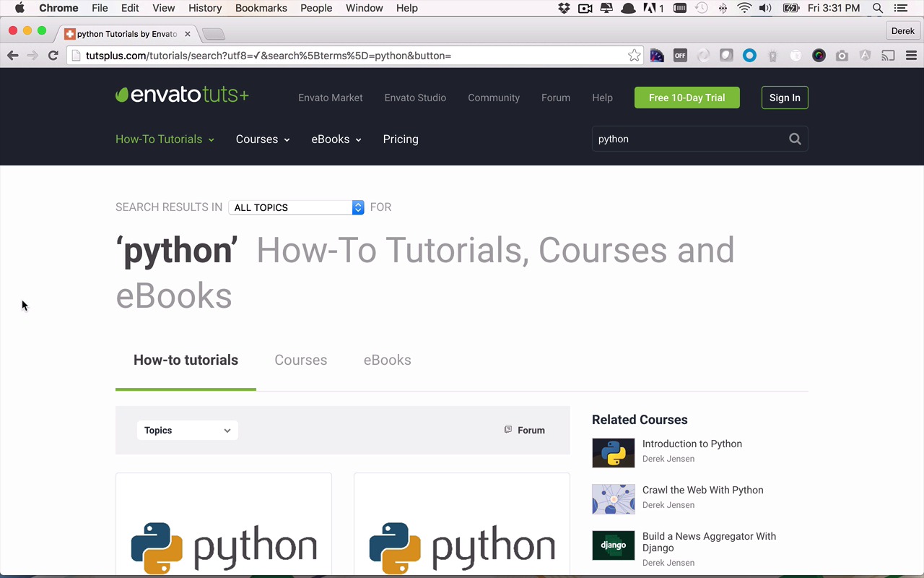Open the top navigation Forum link

click(x=556, y=98)
